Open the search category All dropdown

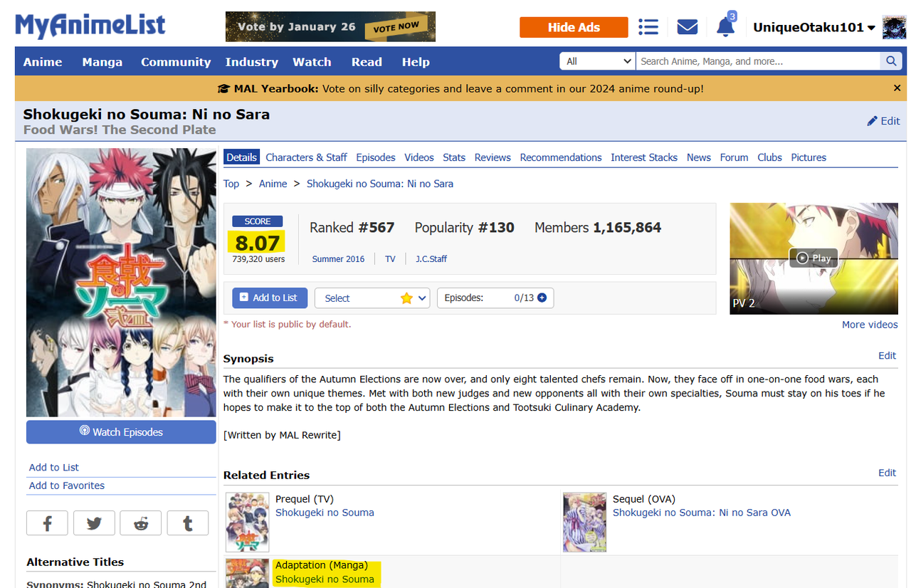(x=597, y=61)
